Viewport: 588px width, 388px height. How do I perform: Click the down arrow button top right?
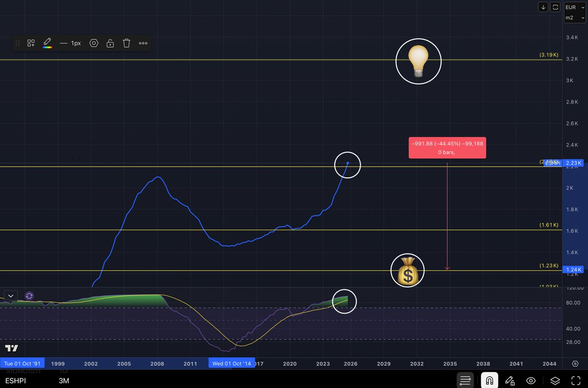point(543,7)
